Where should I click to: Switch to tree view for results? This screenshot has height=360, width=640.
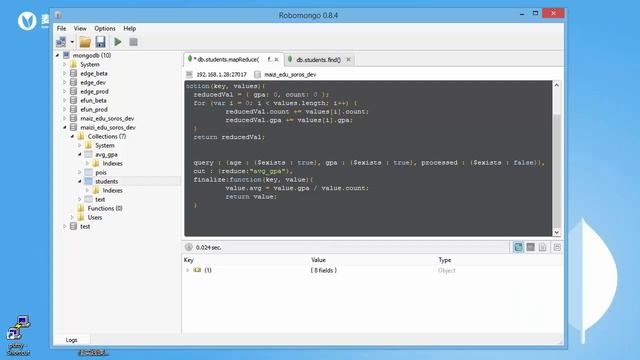518,247
